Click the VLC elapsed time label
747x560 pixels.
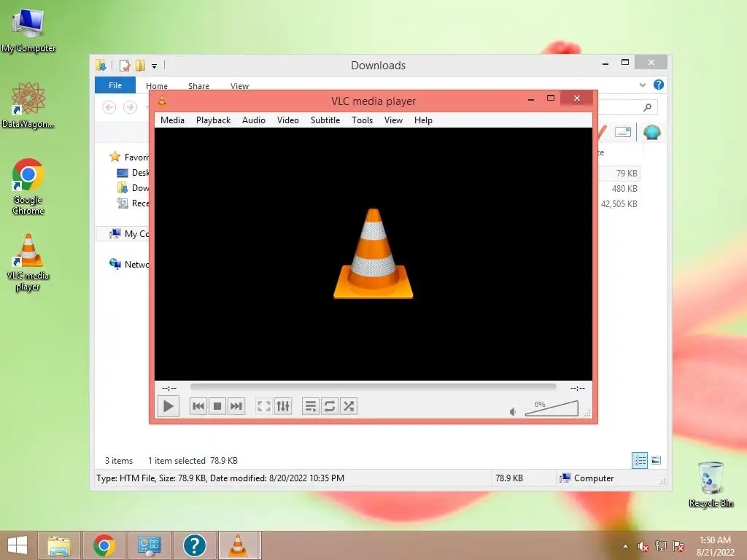pyautogui.click(x=169, y=388)
